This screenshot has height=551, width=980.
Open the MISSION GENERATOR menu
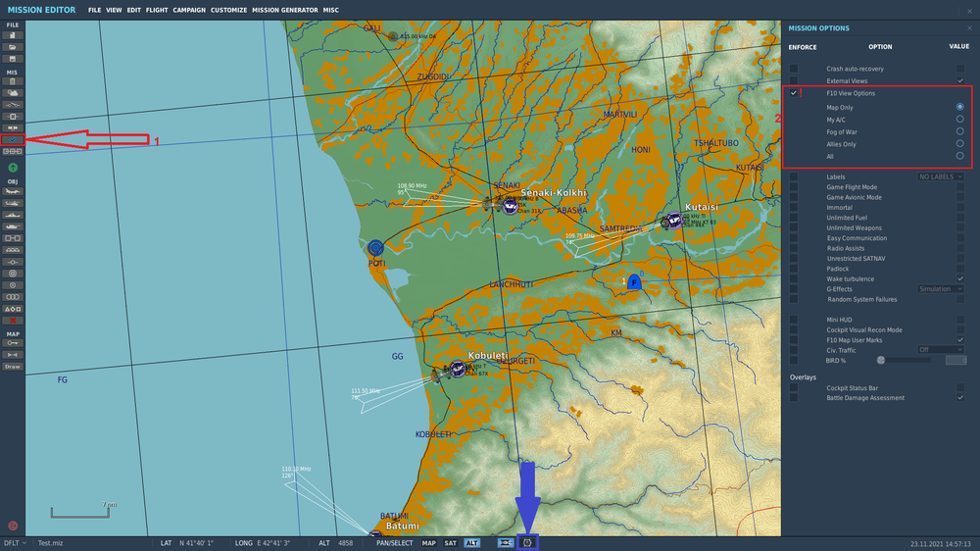point(285,10)
